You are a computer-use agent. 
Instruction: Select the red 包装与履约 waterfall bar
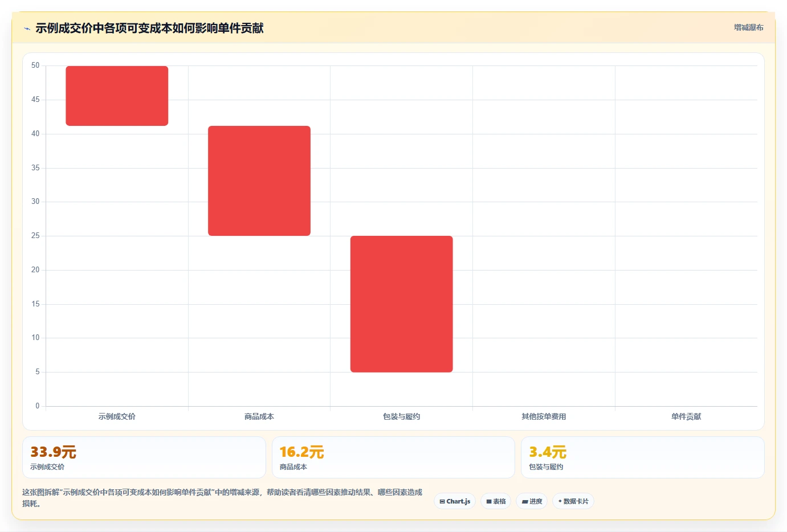click(402, 304)
